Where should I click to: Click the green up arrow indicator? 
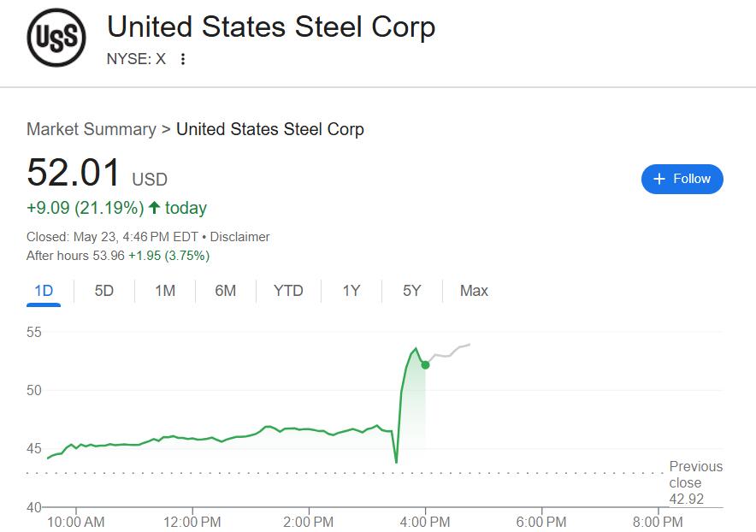154,208
